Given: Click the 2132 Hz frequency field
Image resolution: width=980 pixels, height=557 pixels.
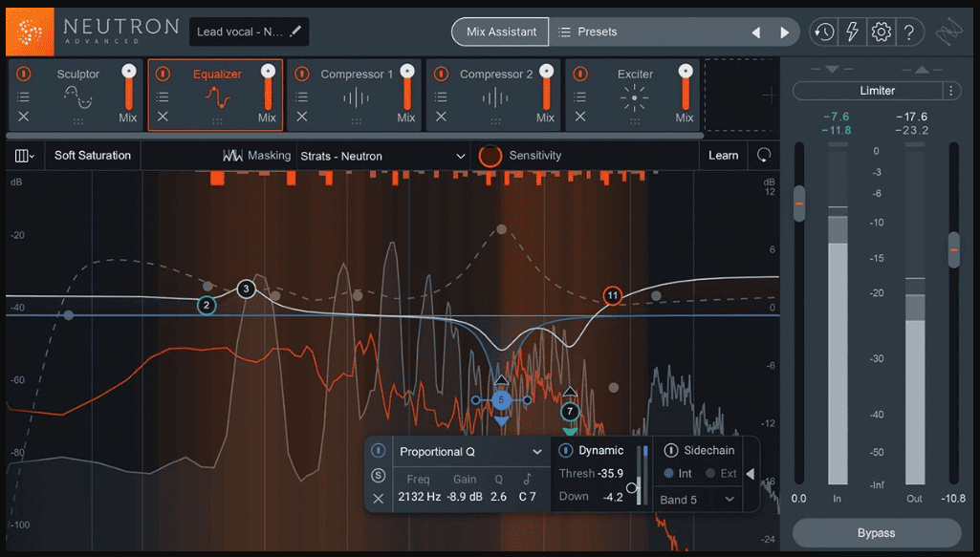Looking at the screenshot, I should pos(419,497).
